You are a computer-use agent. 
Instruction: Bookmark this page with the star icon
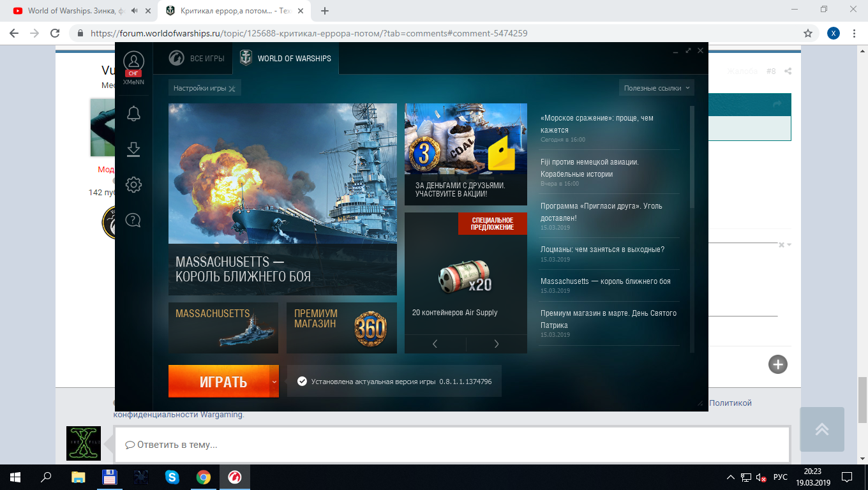808,33
